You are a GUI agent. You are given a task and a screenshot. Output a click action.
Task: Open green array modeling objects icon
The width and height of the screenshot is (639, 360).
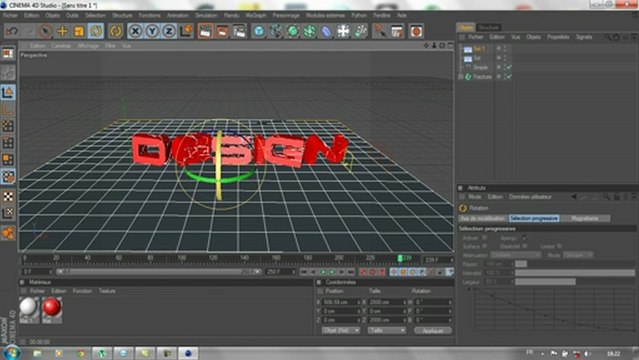coord(310,31)
